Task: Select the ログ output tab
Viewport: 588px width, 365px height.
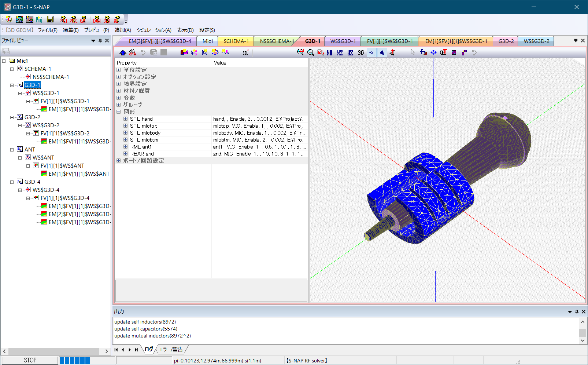Action: coord(149,349)
